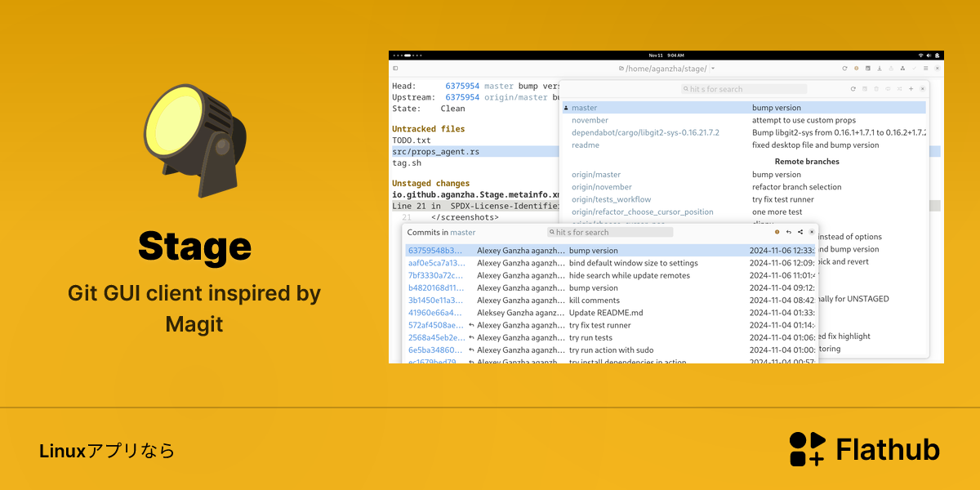Select the untracked file src/props_agent.rs

(435, 151)
